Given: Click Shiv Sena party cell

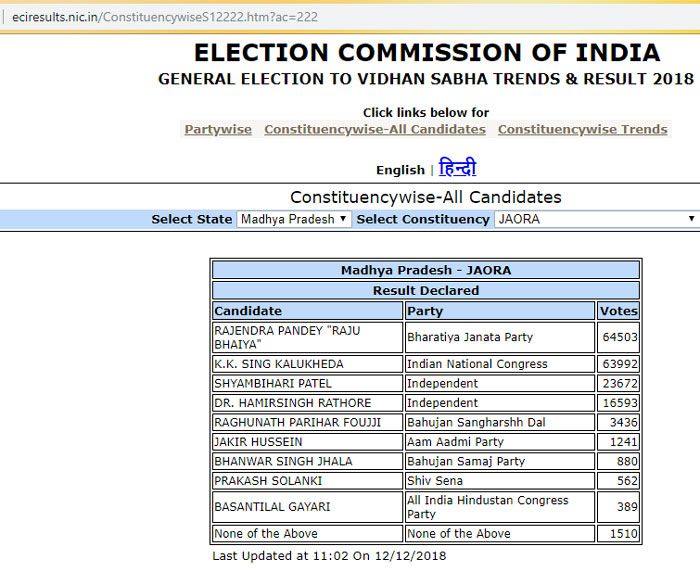Looking at the screenshot, I should click(500, 481).
